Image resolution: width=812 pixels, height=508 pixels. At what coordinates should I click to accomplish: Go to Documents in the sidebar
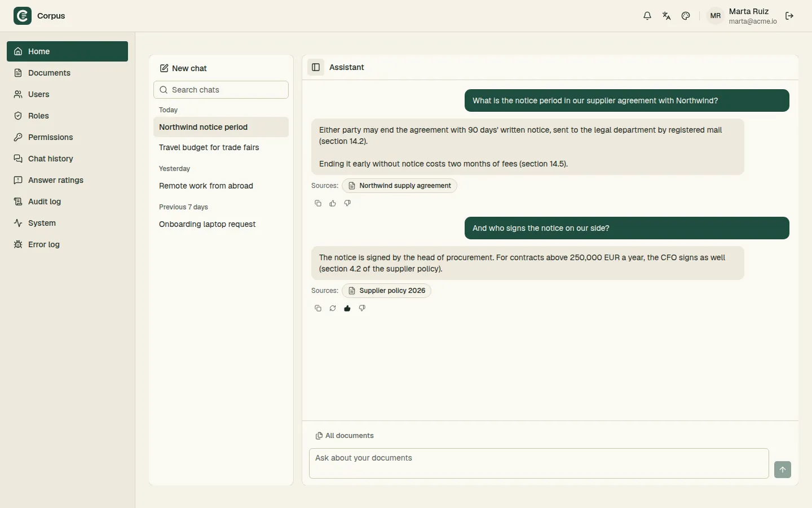[x=67, y=73]
